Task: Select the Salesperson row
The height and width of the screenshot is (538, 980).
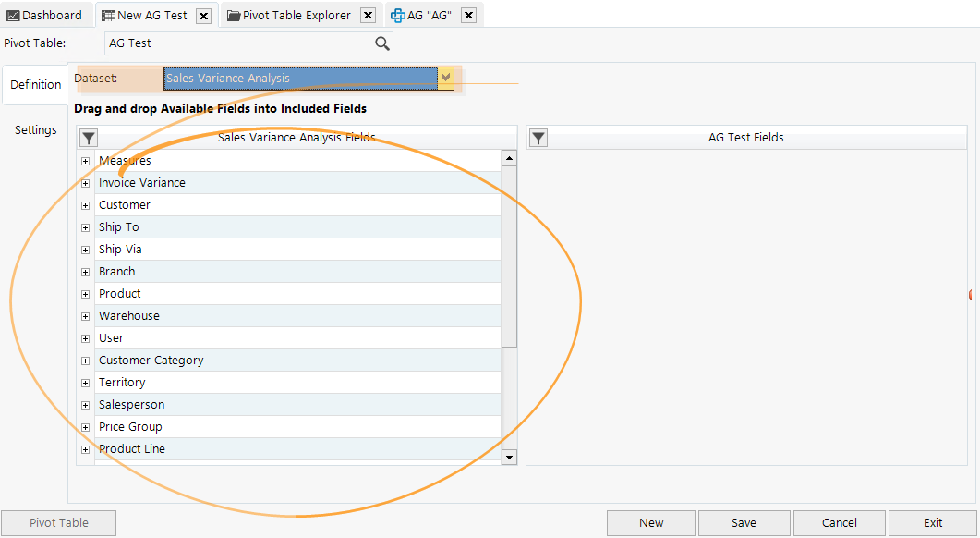Action: [x=297, y=405]
